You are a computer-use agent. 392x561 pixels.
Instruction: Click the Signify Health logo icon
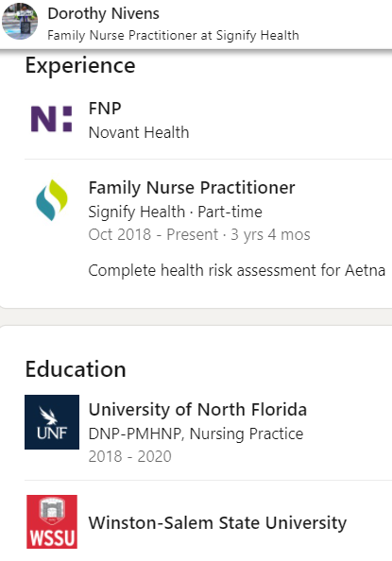pos(52,200)
